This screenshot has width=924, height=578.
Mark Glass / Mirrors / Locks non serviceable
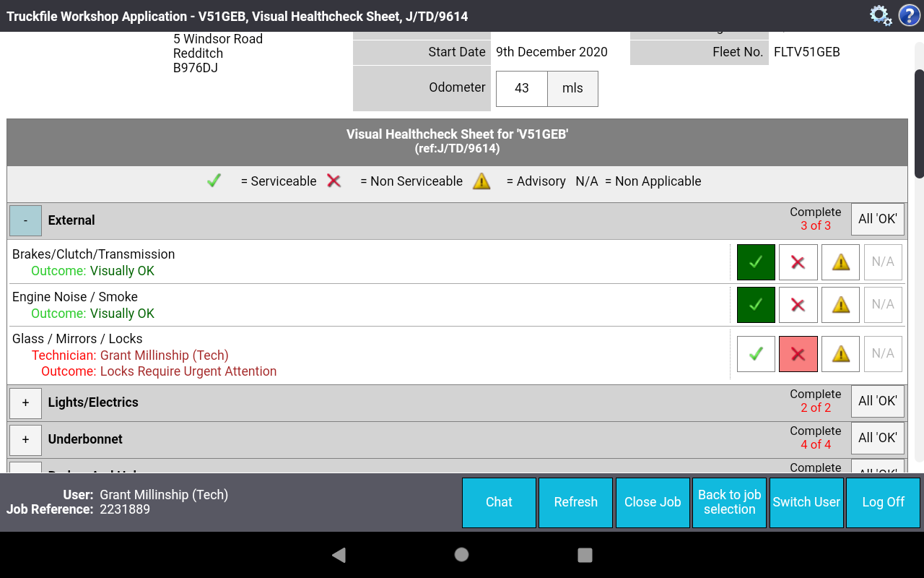(798, 354)
